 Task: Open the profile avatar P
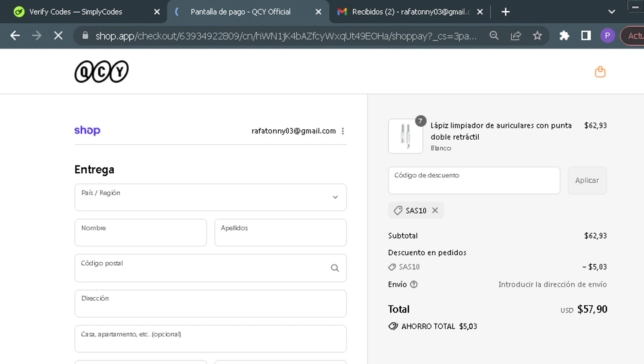(x=607, y=36)
